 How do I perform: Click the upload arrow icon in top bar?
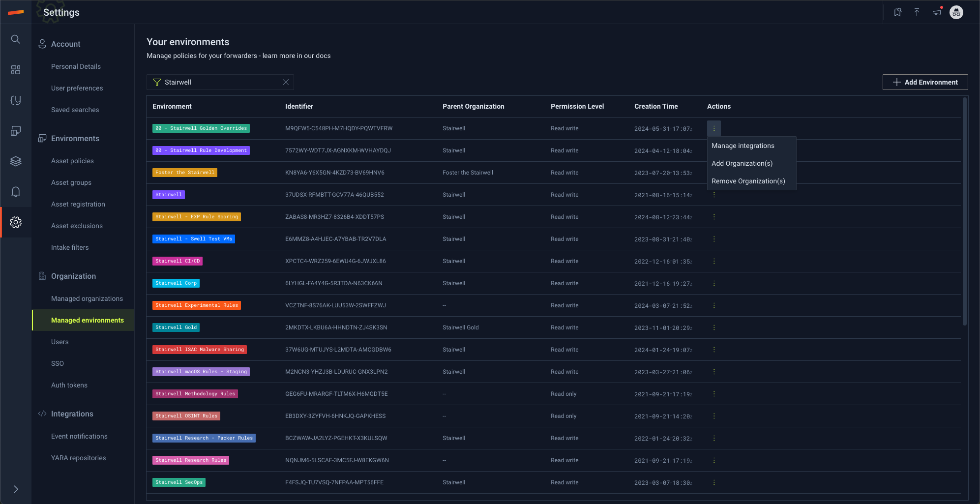point(917,12)
